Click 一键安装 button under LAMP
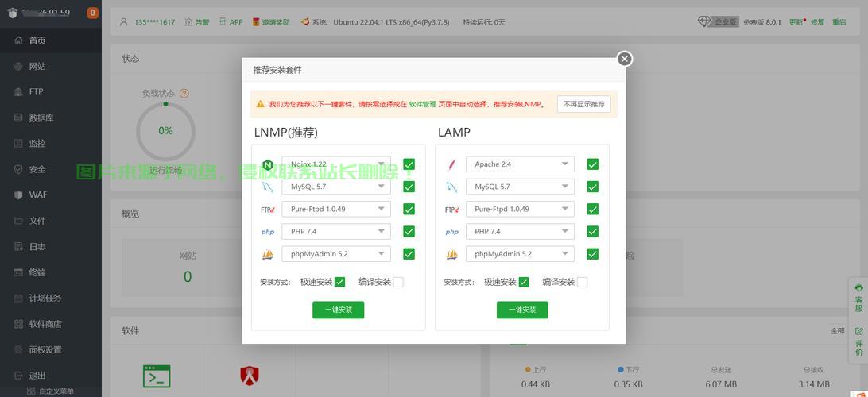The width and height of the screenshot is (868, 397). pos(522,310)
